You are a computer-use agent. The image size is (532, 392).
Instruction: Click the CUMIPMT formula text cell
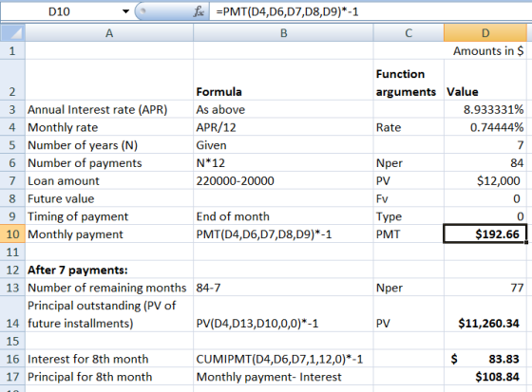click(x=284, y=359)
